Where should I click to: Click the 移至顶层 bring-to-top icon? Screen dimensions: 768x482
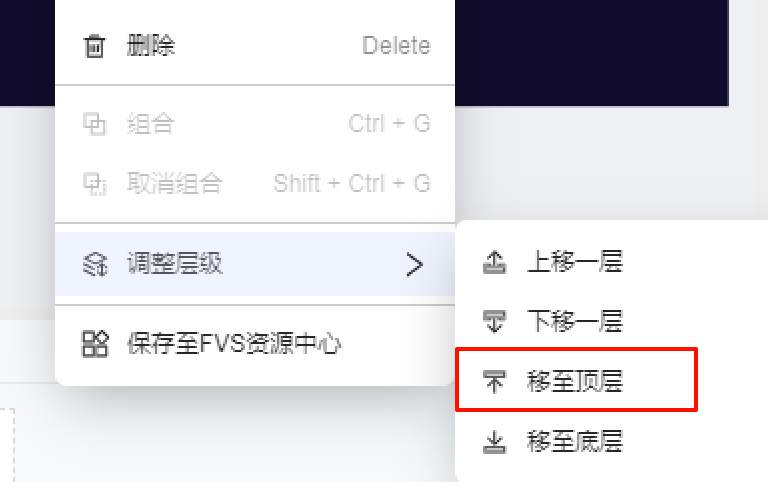click(495, 382)
